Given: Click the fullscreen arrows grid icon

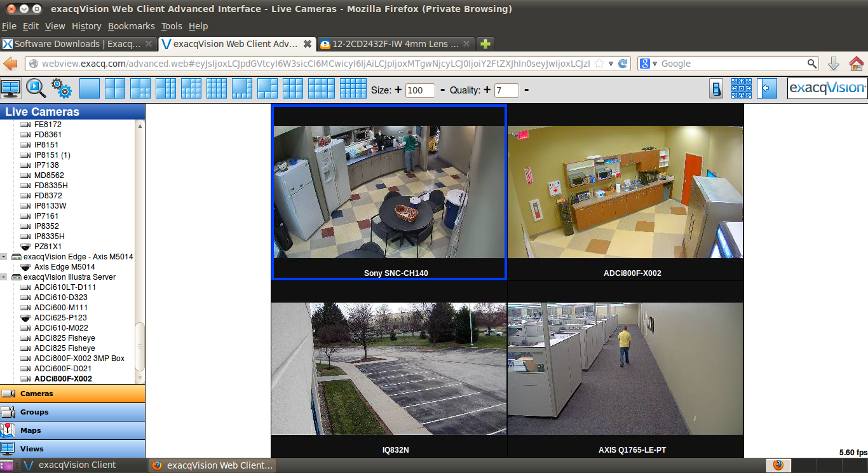Looking at the screenshot, I should tap(742, 88).
